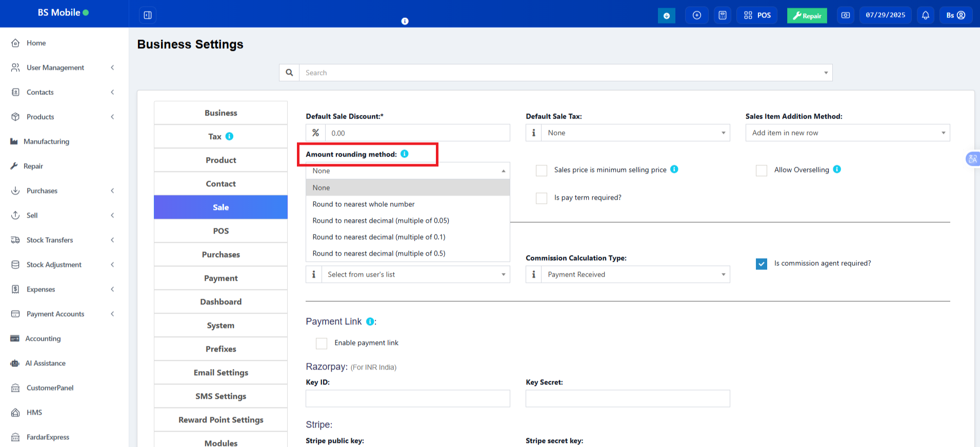Viewport: 980px width, 447px height.
Task: Open the calculator icon in top bar
Action: point(722,15)
